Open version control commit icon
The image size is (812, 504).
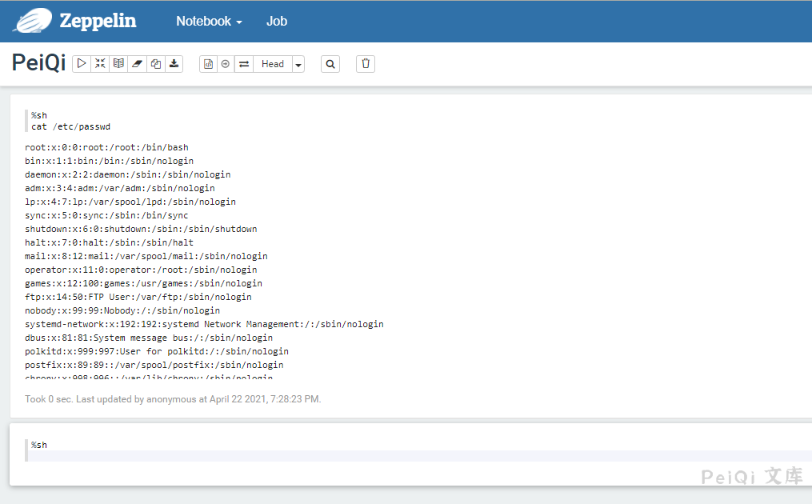tap(208, 64)
